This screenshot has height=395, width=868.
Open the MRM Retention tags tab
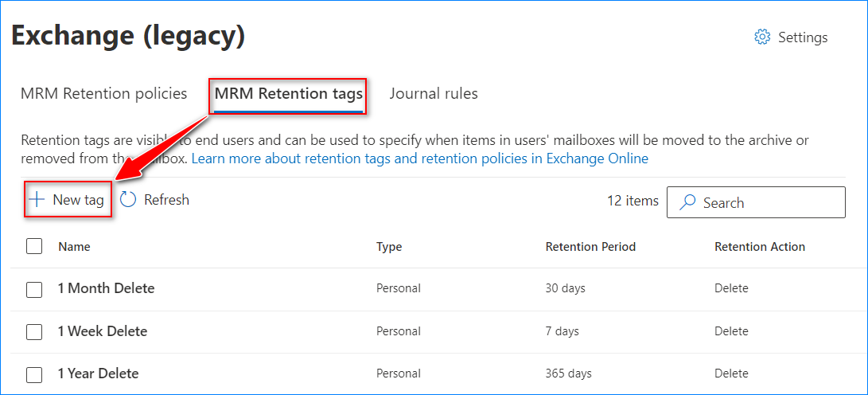tap(288, 94)
